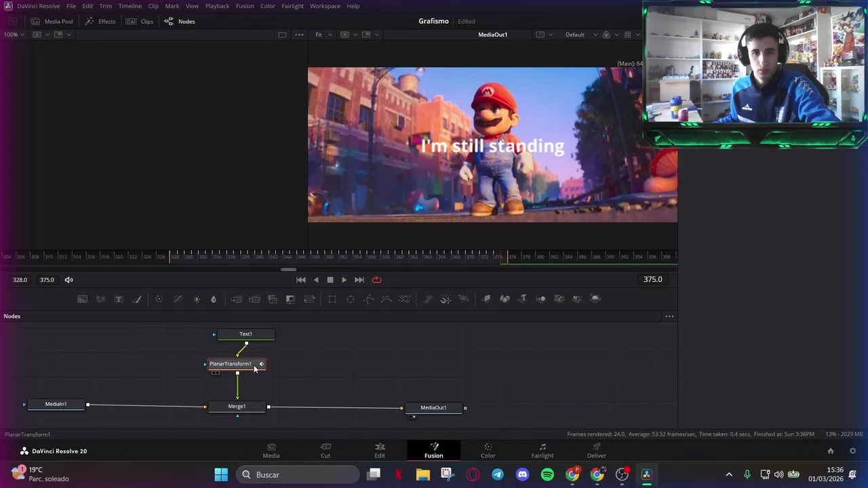The height and width of the screenshot is (488, 868).
Task: Add a Brightness Contrast node (sun icon)
Action: (x=196, y=299)
